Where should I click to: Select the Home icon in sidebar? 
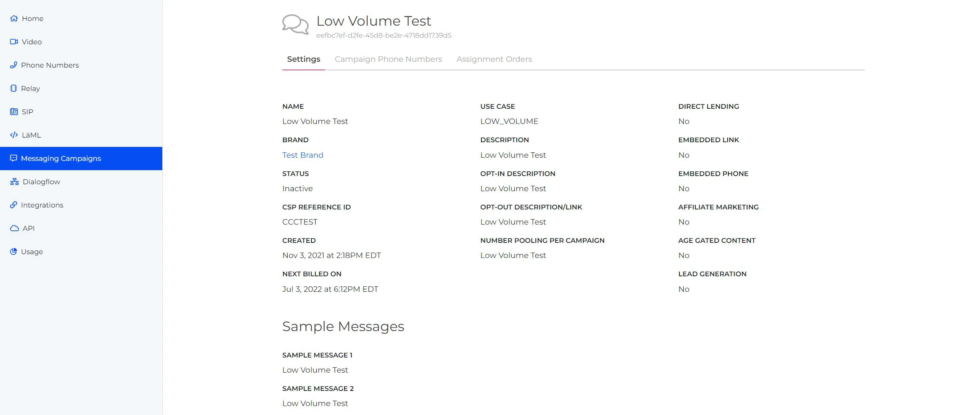pyautogui.click(x=14, y=18)
